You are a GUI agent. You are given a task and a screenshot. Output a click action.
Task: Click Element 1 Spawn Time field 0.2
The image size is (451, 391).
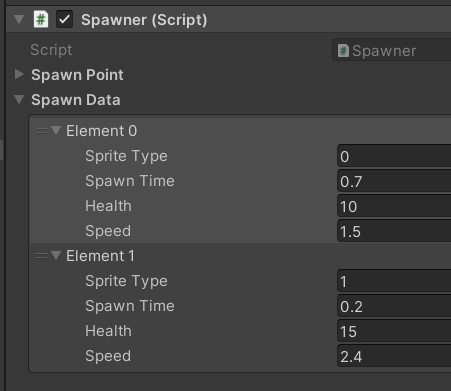394,306
